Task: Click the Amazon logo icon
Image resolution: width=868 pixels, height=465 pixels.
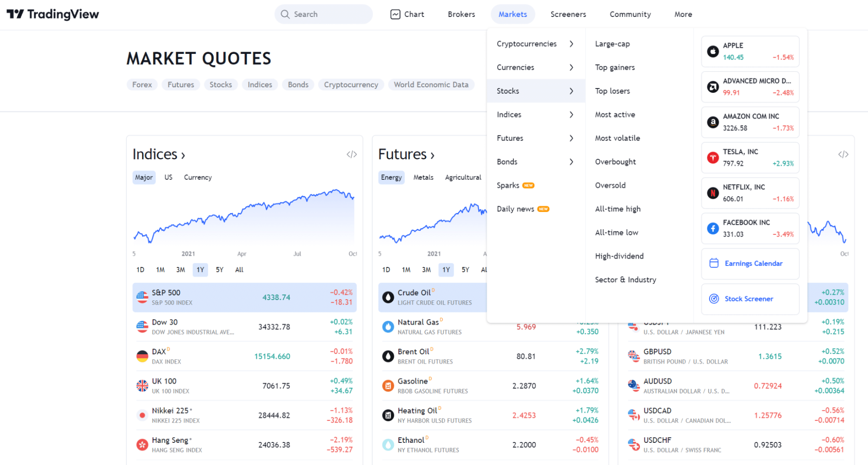Action: [x=713, y=122]
